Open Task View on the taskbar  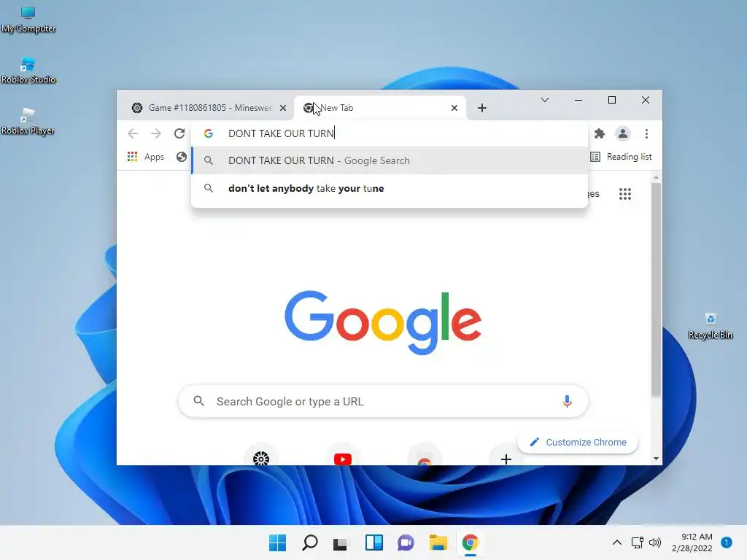coord(340,543)
